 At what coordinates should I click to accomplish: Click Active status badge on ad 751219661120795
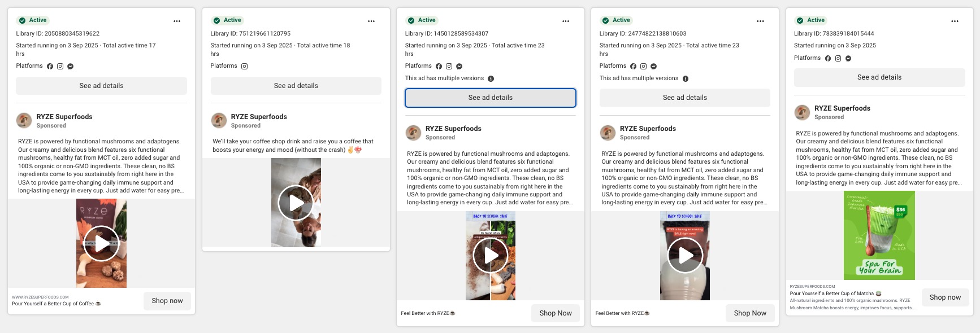(x=227, y=20)
